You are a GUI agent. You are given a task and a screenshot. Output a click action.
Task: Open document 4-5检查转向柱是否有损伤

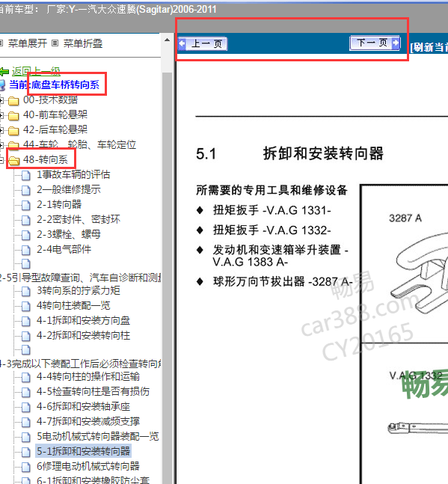[93, 391]
